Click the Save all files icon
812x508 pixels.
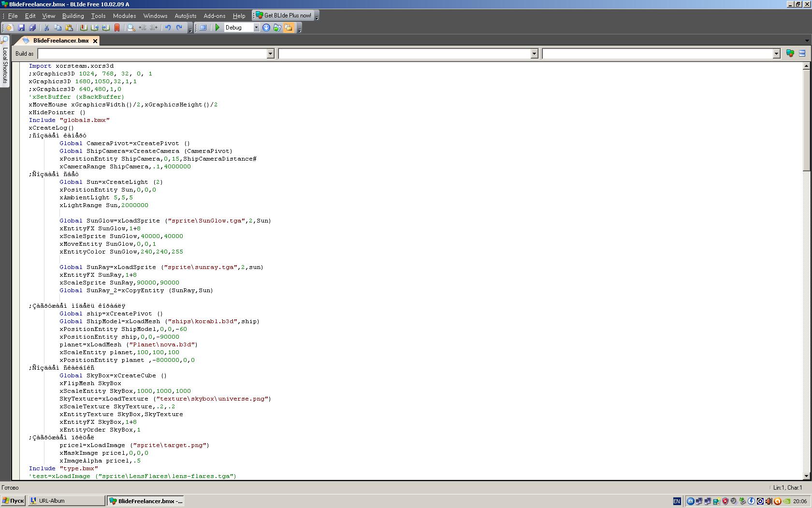[x=32, y=28]
